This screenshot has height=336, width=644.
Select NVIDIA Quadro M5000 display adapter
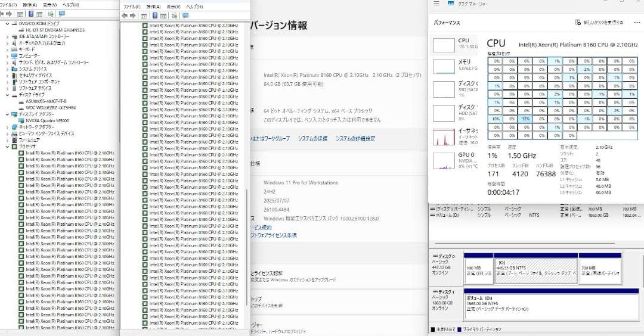47,120
